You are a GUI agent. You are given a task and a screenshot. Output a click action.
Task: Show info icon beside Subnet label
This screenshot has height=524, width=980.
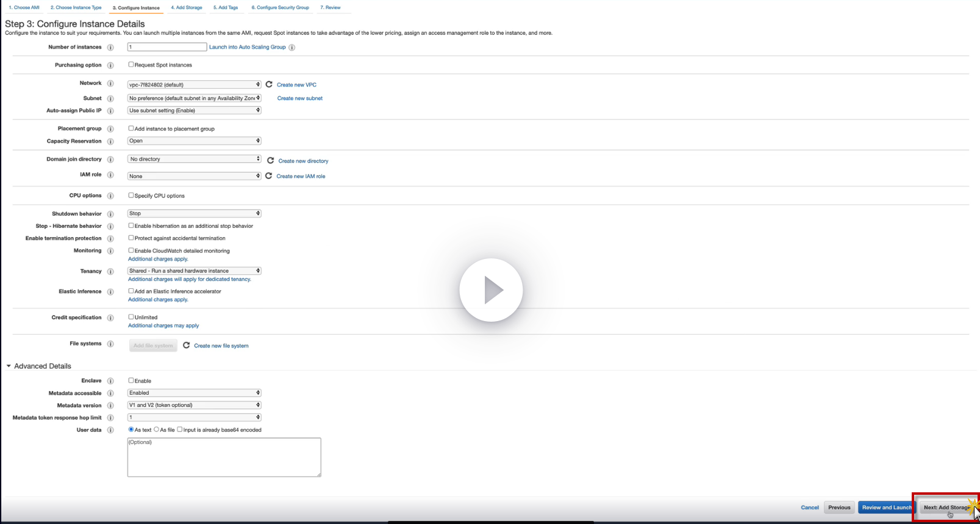coord(110,99)
